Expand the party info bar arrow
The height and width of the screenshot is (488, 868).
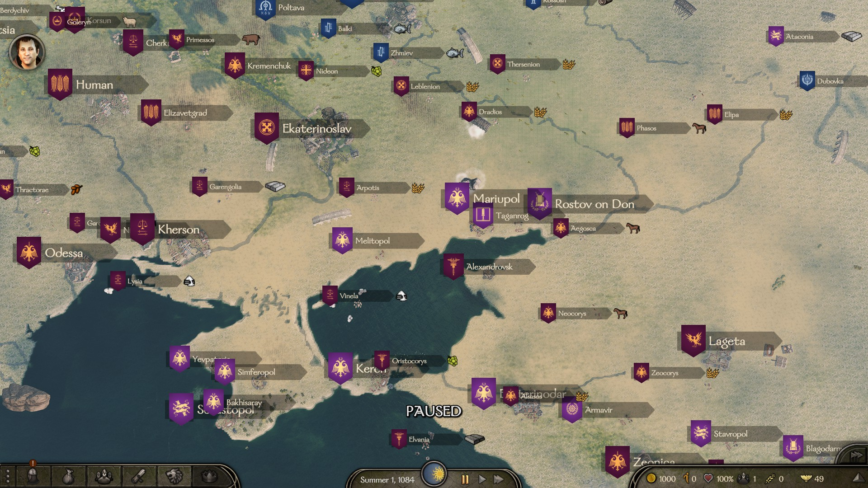pos(858,478)
